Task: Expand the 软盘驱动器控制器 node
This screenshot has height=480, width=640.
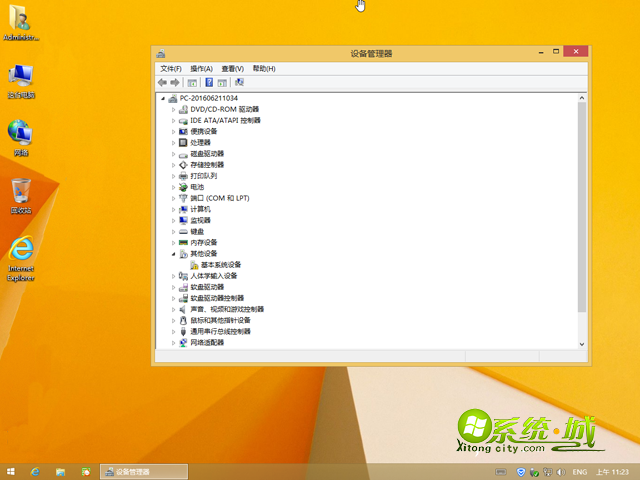Action: [173, 298]
